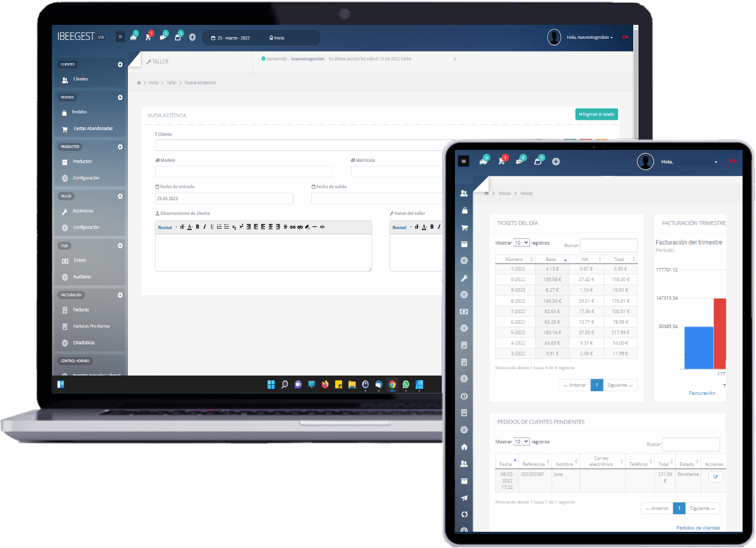Open Estadísticas in the sidebar
Screen dimensions: 756x548
click(x=84, y=343)
